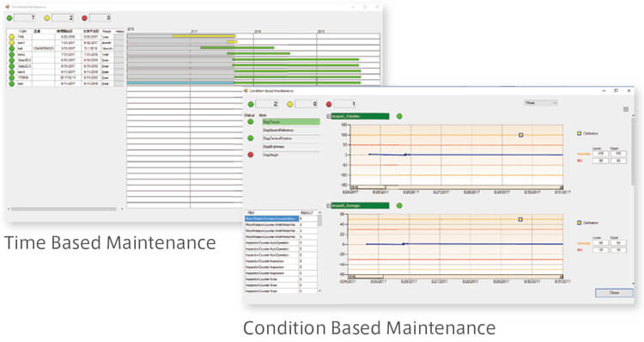
Task: Collapse the lower chart using its minus expander
Action: point(329,205)
